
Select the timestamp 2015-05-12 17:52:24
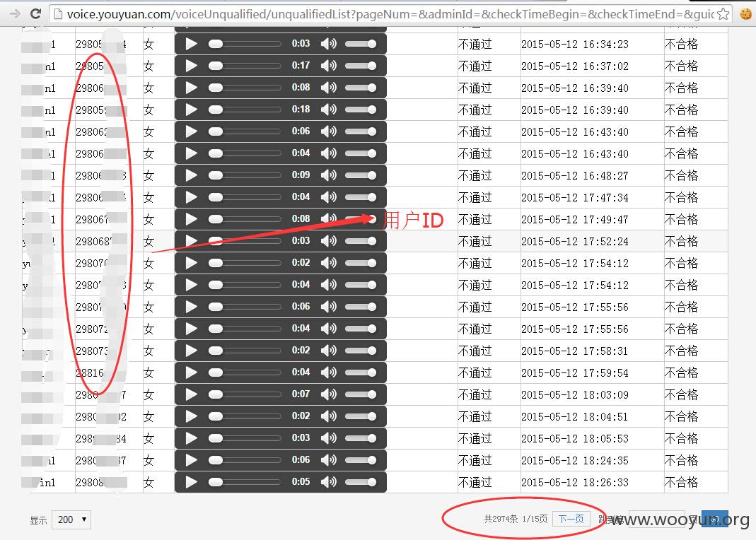click(575, 241)
